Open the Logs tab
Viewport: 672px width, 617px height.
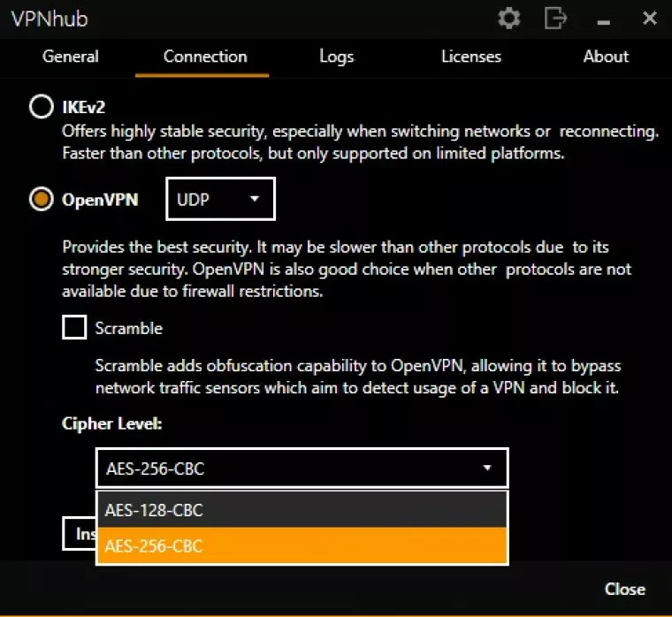click(x=336, y=57)
